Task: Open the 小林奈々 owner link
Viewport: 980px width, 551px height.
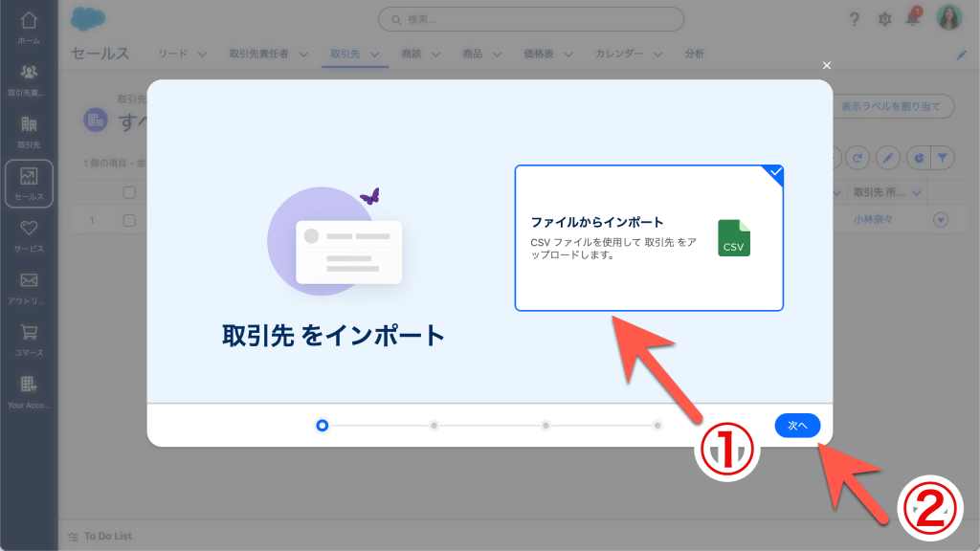Action: (x=873, y=220)
